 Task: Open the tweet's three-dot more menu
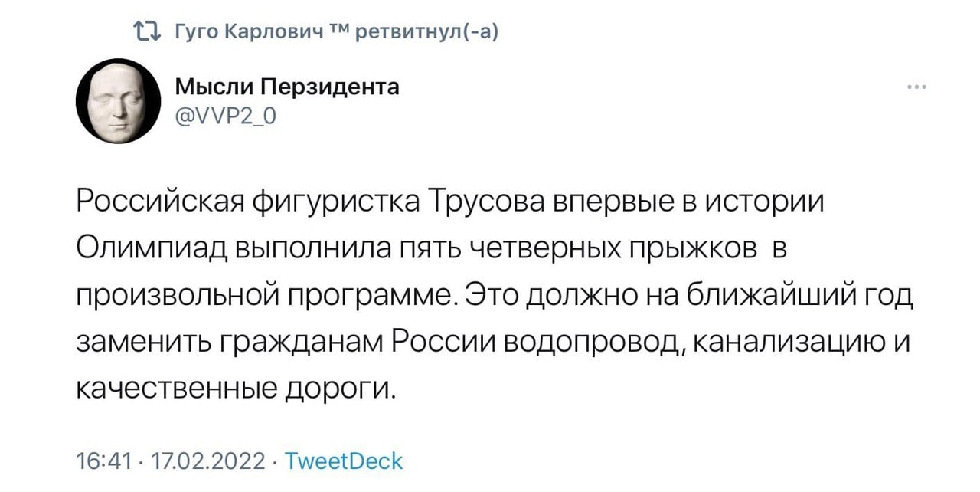click(915, 87)
